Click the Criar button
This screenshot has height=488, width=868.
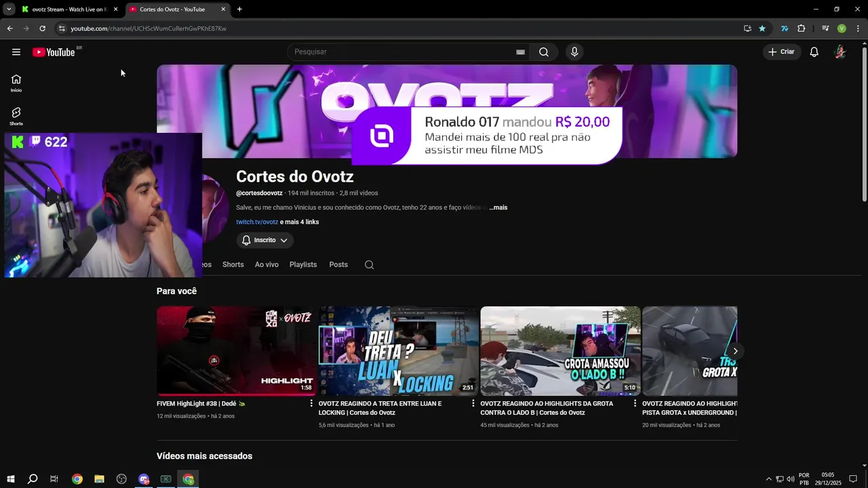[782, 52]
